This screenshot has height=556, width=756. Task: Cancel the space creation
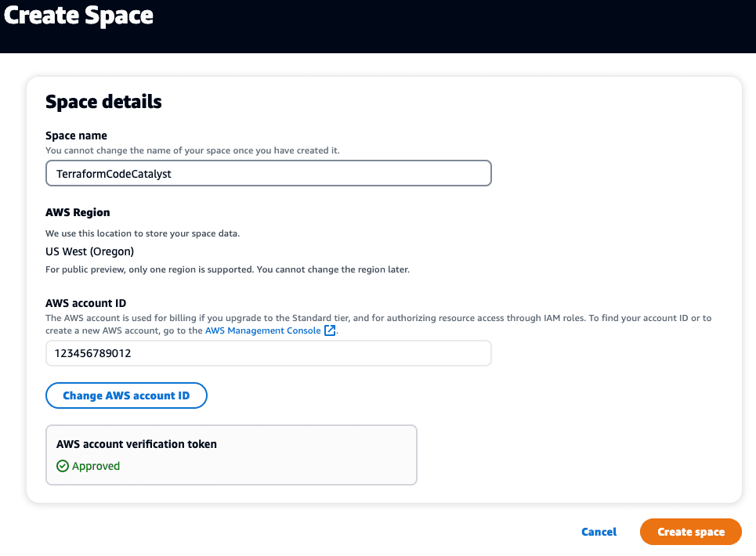pos(599,532)
